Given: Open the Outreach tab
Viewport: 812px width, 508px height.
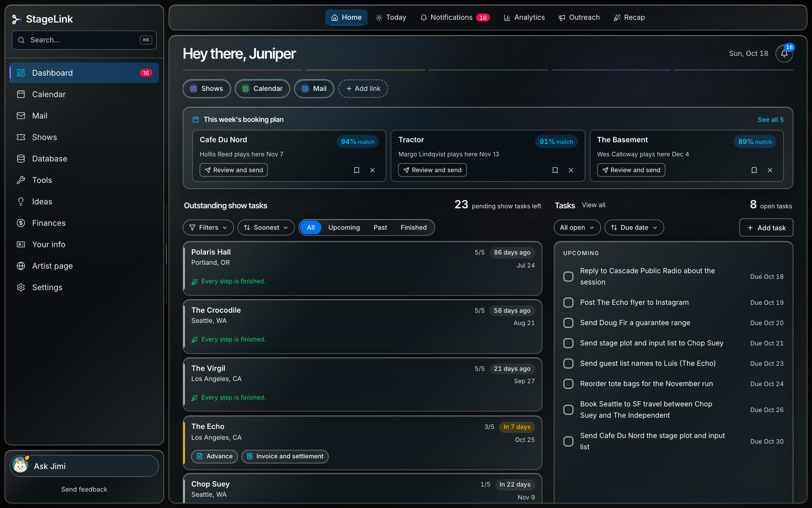Looking at the screenshot, I should [x=579, y=17].
